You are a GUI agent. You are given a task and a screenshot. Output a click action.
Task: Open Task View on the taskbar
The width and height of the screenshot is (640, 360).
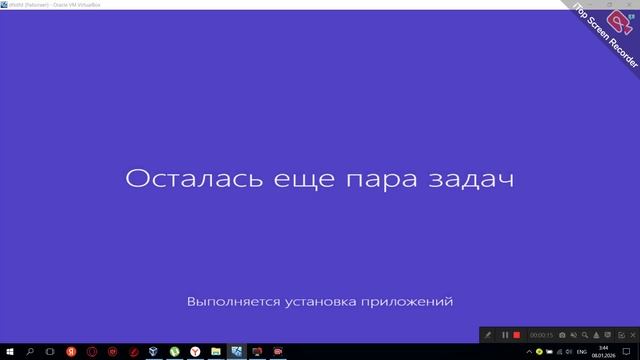coord(50,351)
